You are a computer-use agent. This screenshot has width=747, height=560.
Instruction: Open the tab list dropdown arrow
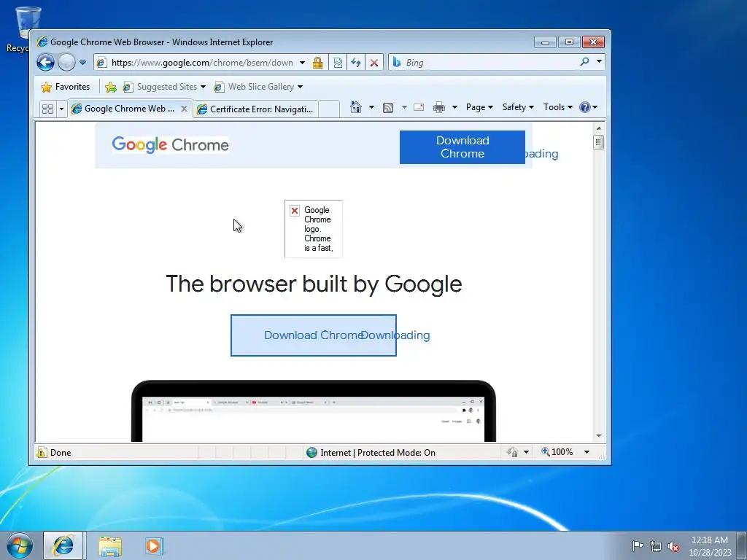point(61,109)
